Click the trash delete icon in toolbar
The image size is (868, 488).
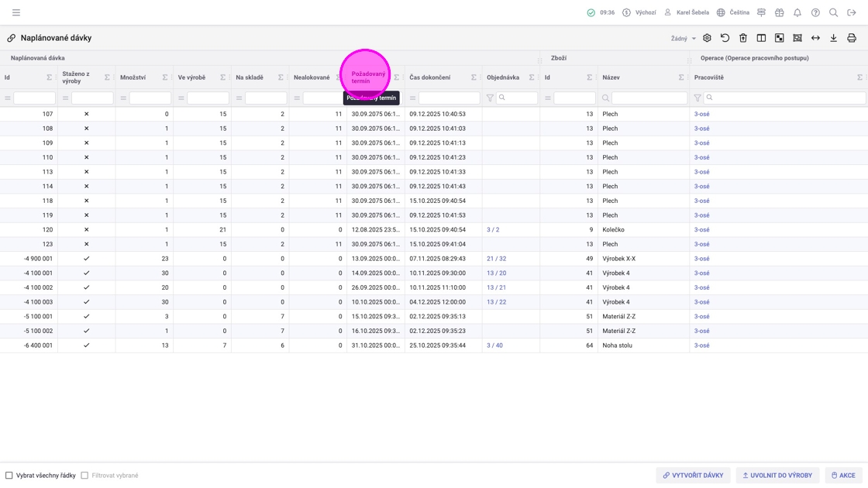pyautogui.click(x=742, y=38)
